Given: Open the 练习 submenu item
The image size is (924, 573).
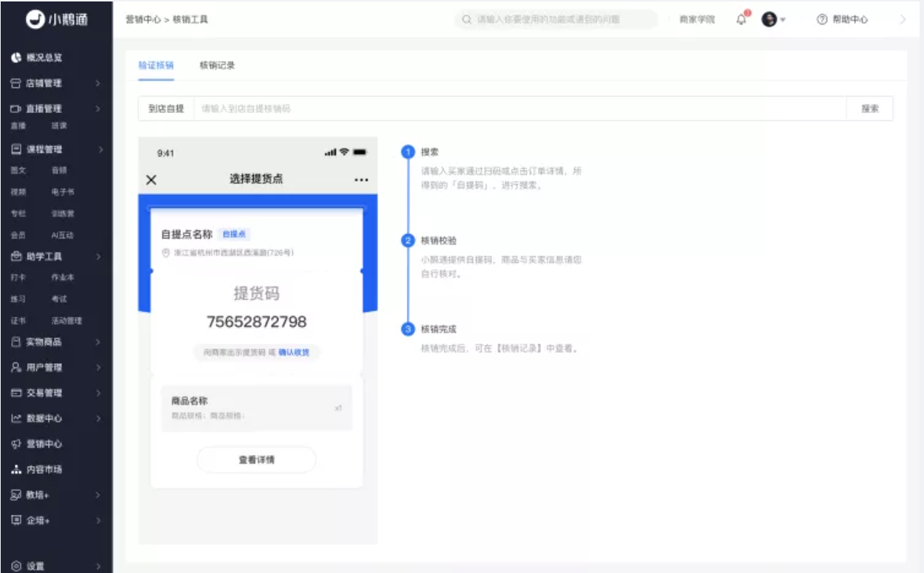Looking at the screenshot, I should point(18,299).
